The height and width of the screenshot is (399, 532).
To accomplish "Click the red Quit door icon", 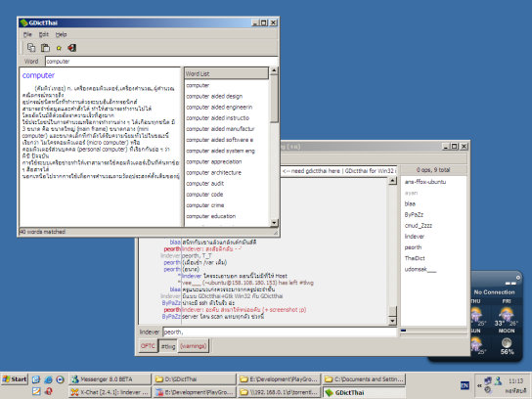I will (x=71, y=48).
